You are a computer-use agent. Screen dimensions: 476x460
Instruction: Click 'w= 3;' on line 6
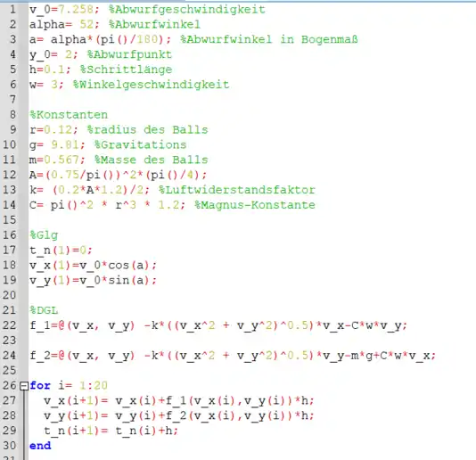[x=46, y=85]
